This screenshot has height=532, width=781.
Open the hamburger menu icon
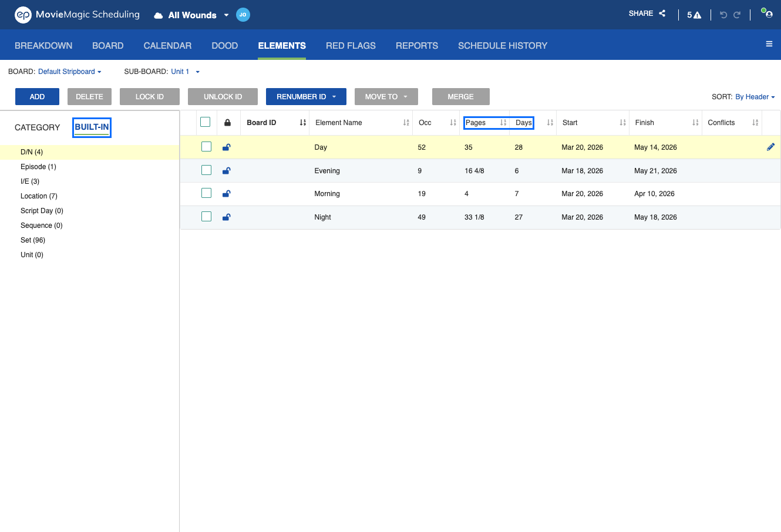point(769,44)
